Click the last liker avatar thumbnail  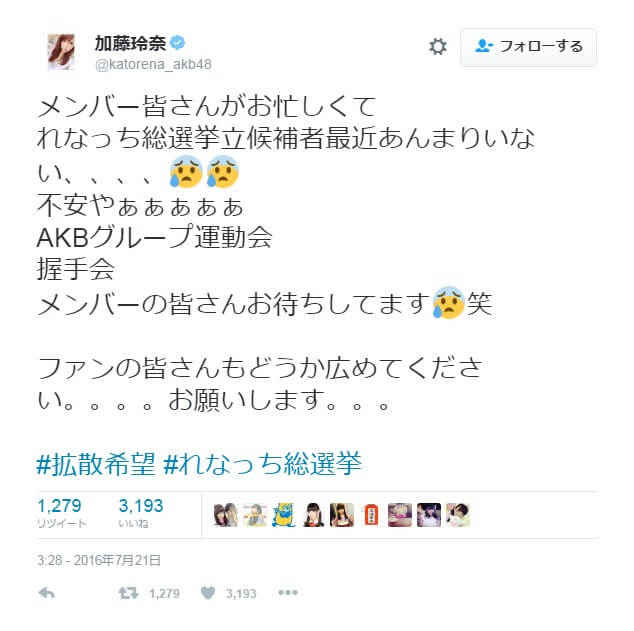(458, 515)
